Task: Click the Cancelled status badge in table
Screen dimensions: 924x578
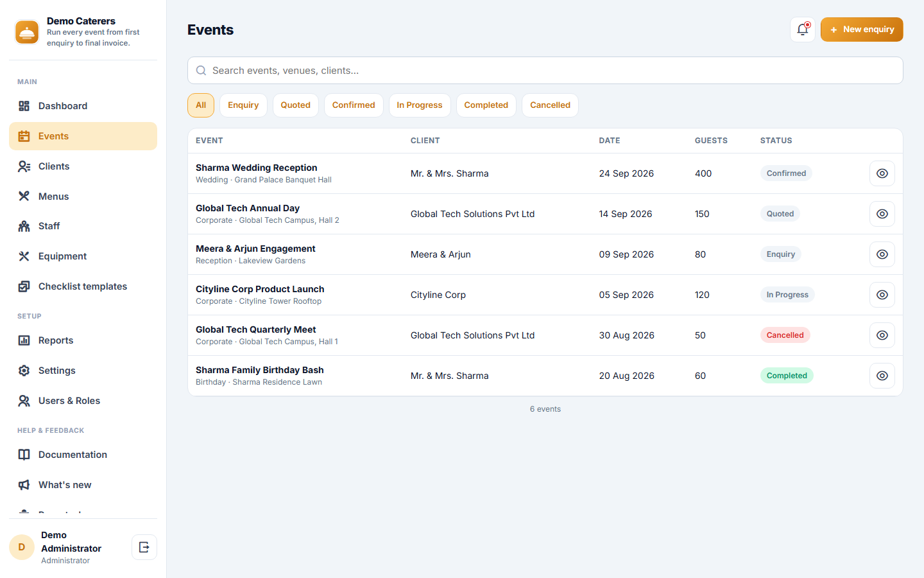Action: click(x=785, y=335)
